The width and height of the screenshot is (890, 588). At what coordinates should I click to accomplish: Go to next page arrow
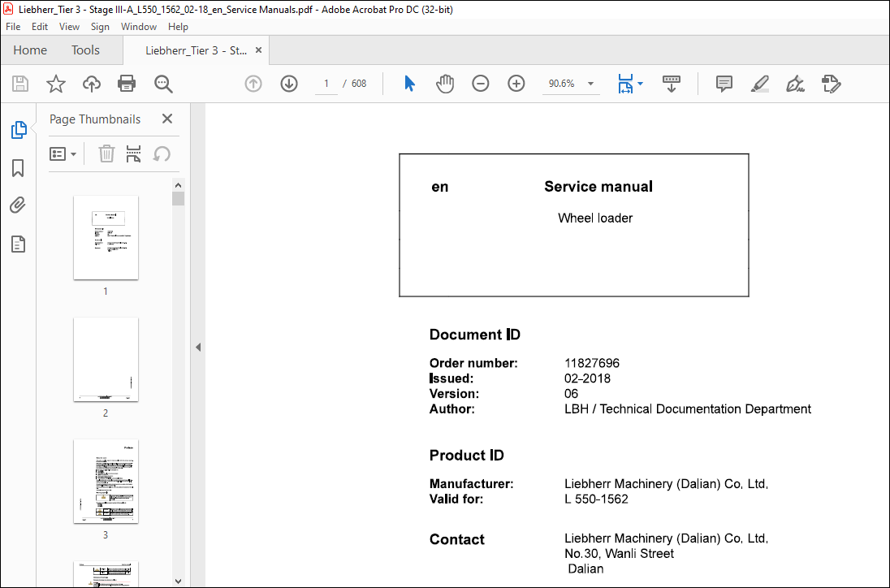(289, 84)
